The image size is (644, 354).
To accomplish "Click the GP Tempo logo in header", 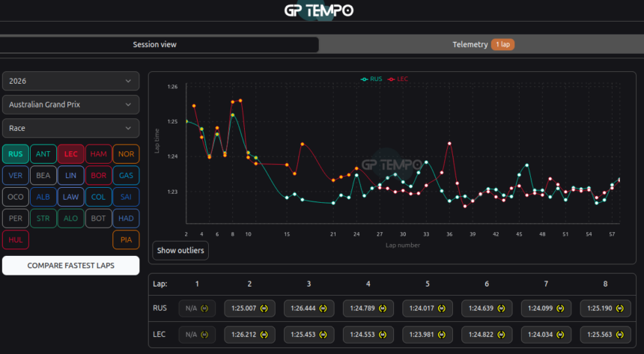I will point(318,10).
